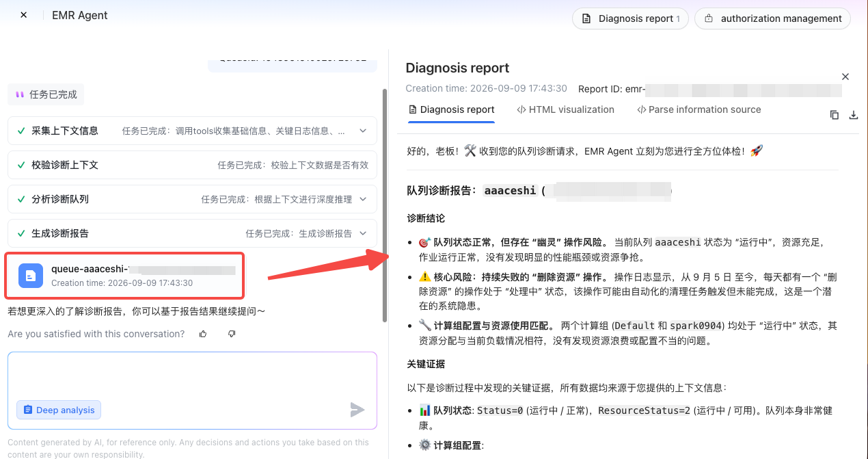868x459 pixels.
Task: Click the 任务已完成 status icon
Action: click(x=19, y=94)
